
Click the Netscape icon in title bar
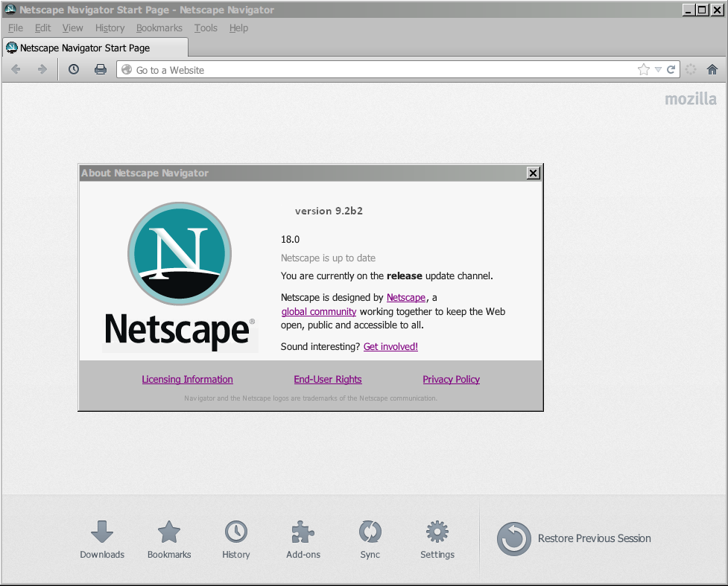(10, 9)
